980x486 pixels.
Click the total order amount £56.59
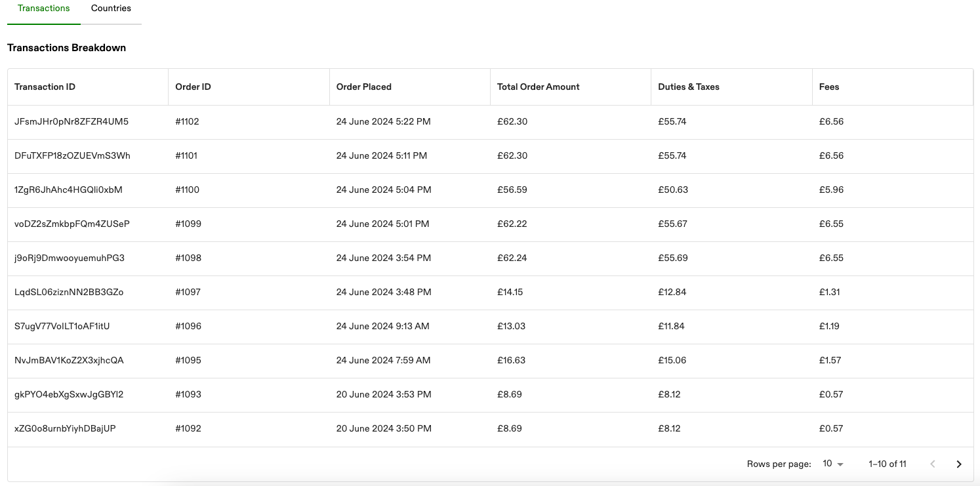(512, 190)
